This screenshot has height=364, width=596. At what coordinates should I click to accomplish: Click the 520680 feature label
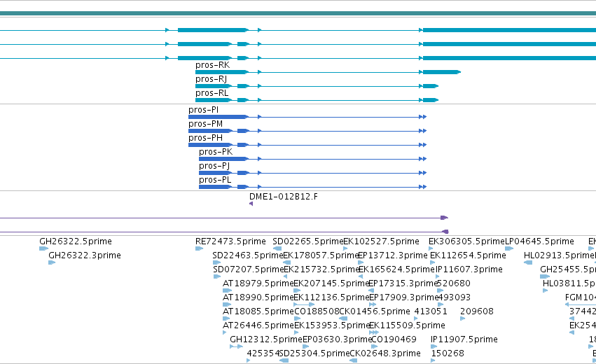click(x=455, y=283)
